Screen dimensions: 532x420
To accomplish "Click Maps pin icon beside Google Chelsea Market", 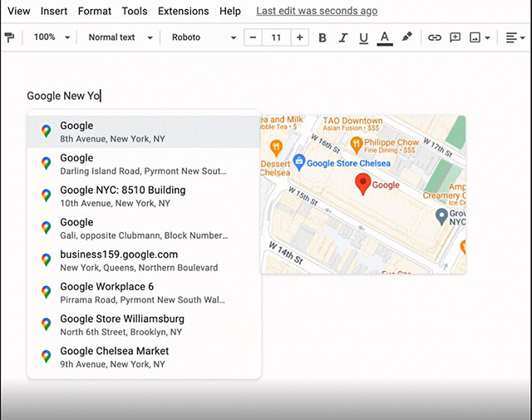I will click(x=47, y=357).
